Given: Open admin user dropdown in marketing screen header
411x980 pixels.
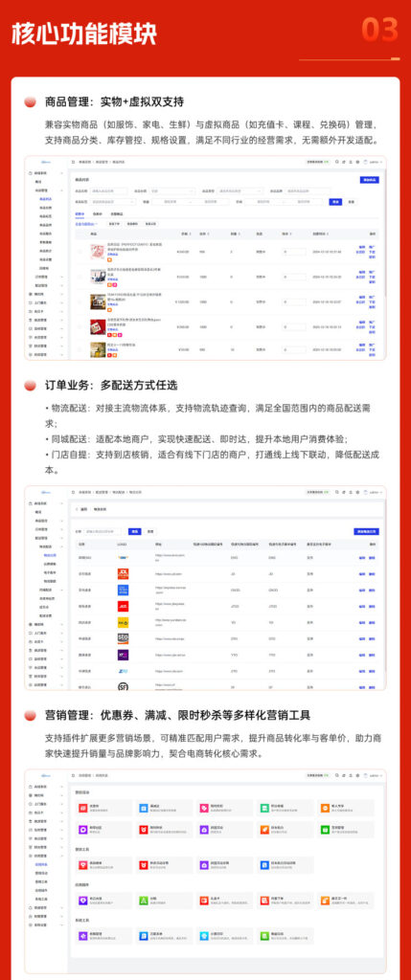Looking at the screenshot, I should coord(373,775).
